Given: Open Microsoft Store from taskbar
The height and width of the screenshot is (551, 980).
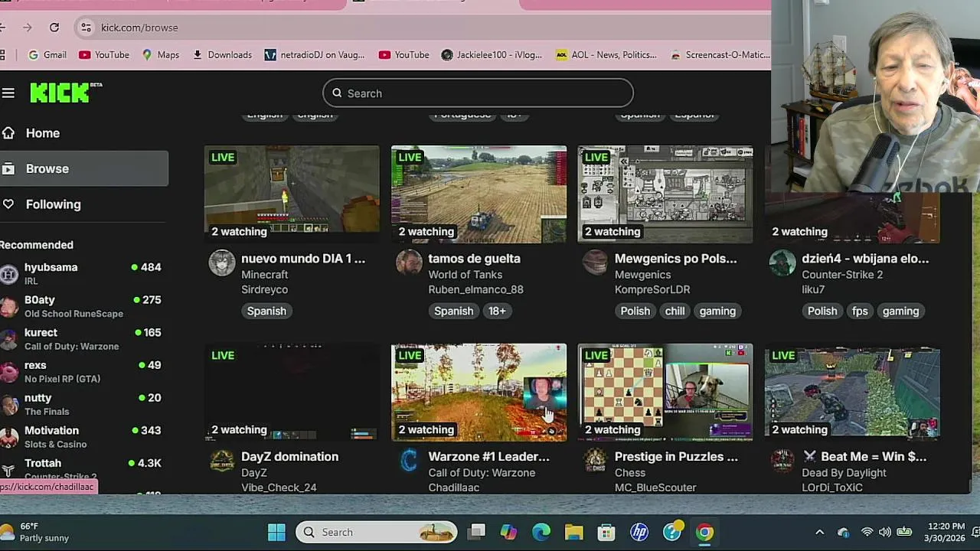Looking at the screenshot, I should (x=606, y=532).
